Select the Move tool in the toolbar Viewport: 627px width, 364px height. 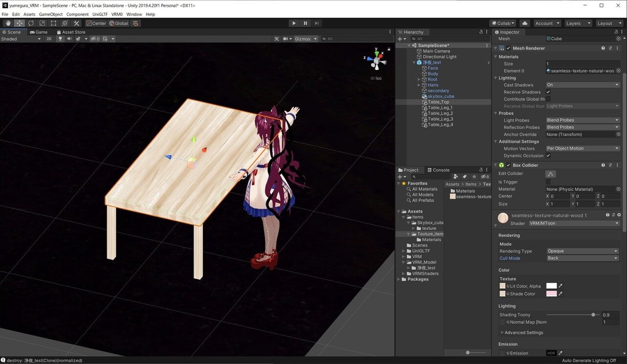[19, 23]
